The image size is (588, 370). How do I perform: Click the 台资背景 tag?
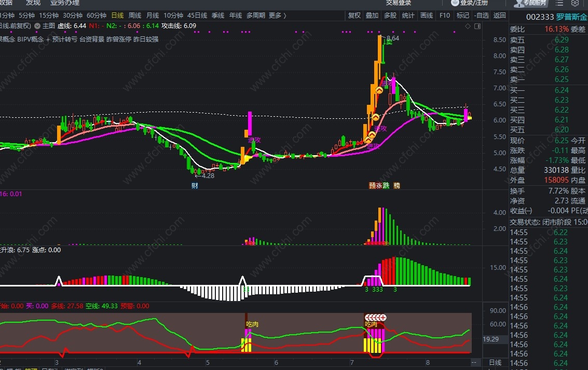click(x=92, y=39)
